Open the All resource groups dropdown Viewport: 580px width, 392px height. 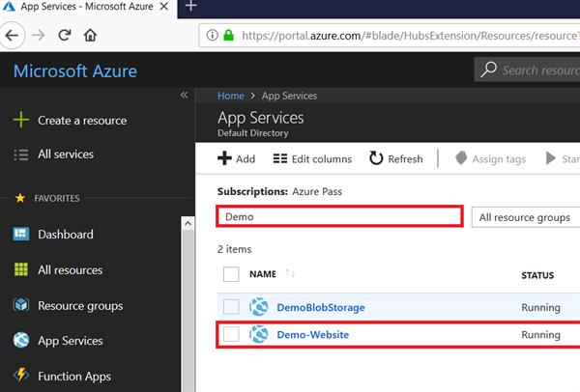(x=525, y=217)
